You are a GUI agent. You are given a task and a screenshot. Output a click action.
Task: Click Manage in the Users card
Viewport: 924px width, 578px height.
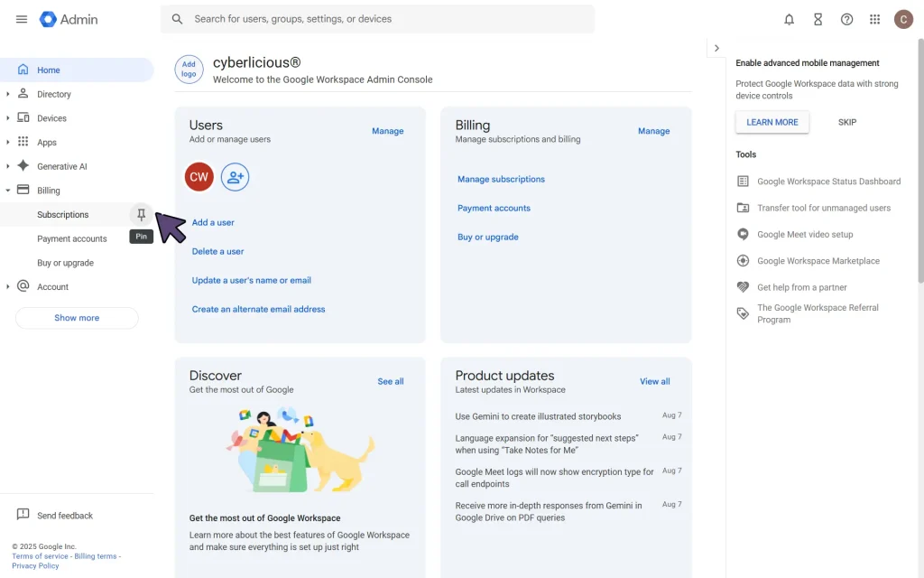point(387,131)
